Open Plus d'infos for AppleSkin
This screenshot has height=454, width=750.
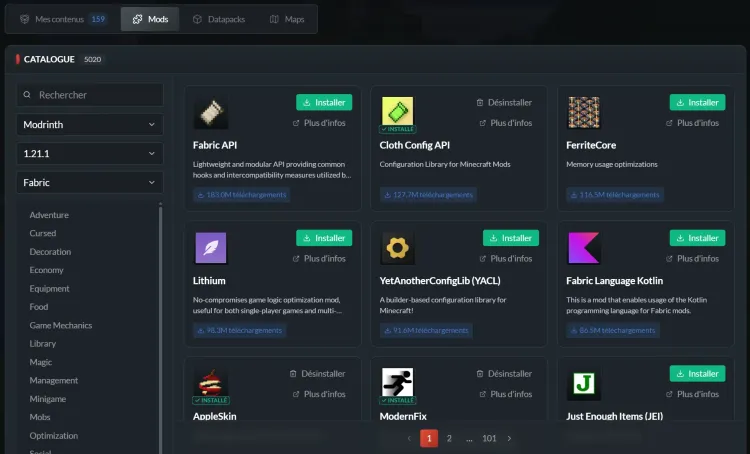(319, 394)
